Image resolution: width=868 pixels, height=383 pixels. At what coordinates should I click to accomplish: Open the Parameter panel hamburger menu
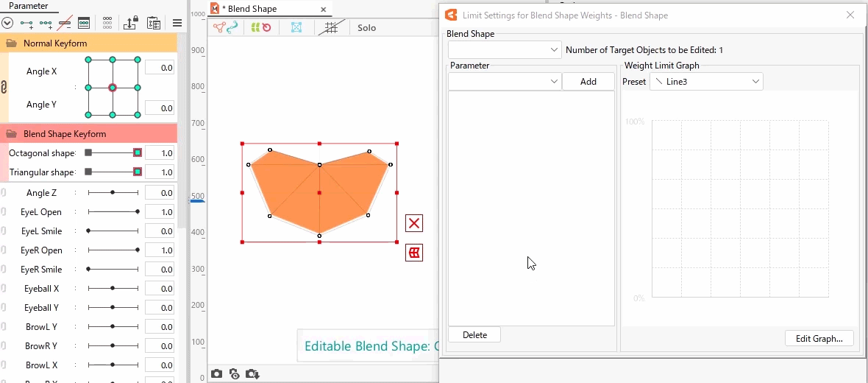point(177,23)
